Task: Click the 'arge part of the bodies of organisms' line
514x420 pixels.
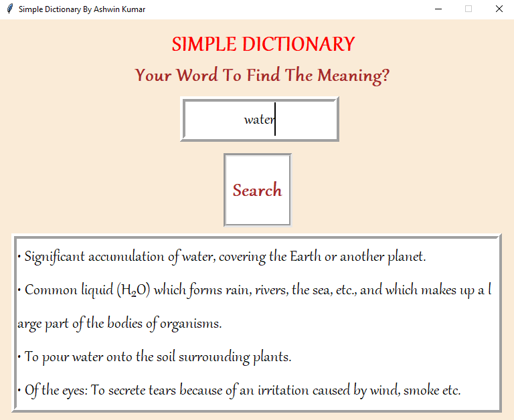Action: click(x=120, y=324)
